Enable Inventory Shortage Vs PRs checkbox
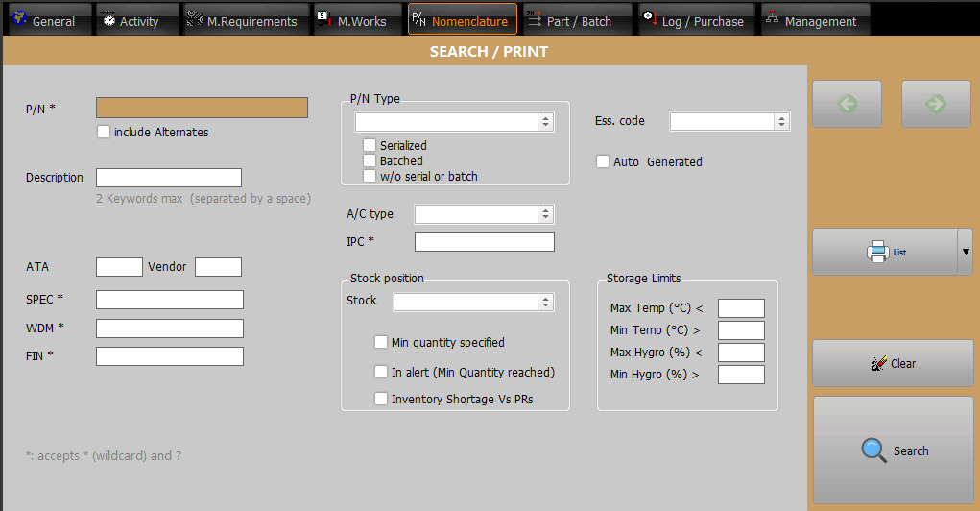980x511 pixels. click(381, 399)
